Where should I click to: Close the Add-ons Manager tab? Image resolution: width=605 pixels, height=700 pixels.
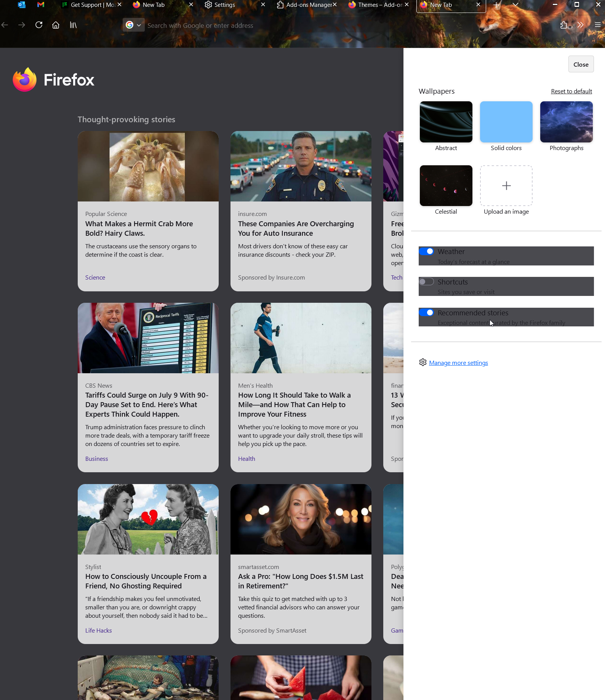click(335, 5)
